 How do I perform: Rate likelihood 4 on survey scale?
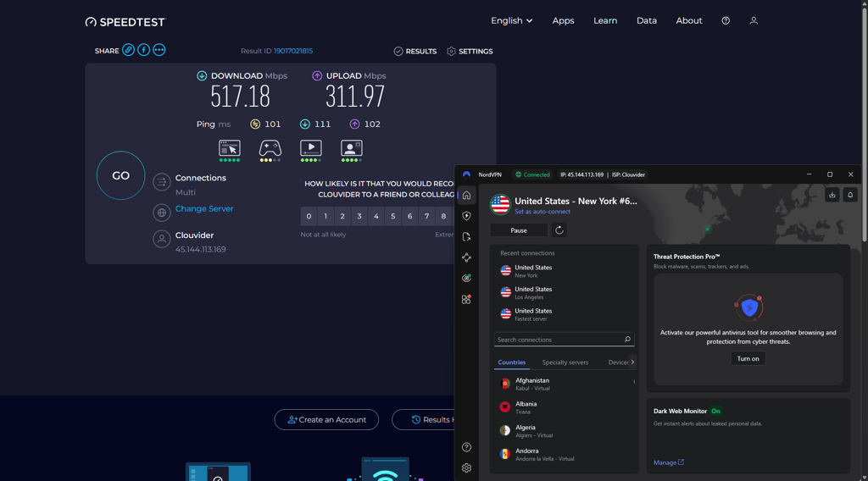pyautogui.click(x=376, y=216)
